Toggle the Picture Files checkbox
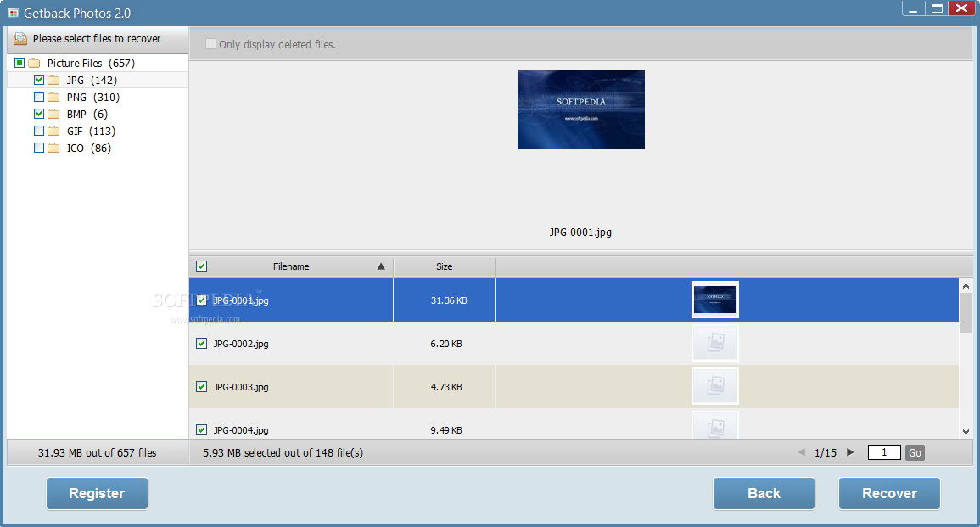This screenshot has width=980, height=527. [20, 63]
